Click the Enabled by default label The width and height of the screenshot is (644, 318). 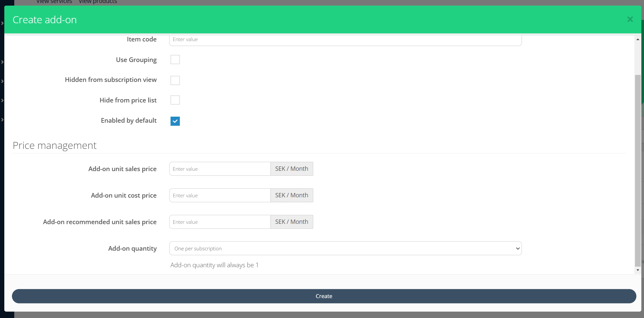(129, 120)
